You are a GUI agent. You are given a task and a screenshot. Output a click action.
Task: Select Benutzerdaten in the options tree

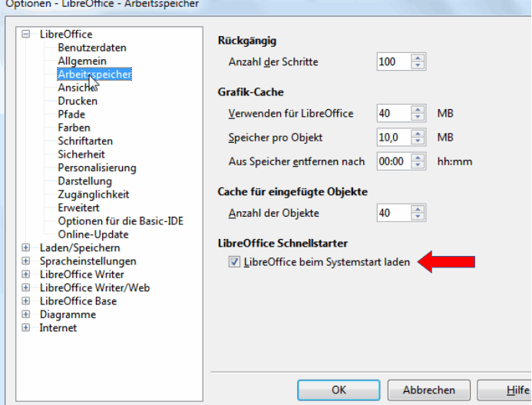pos(92,48)
